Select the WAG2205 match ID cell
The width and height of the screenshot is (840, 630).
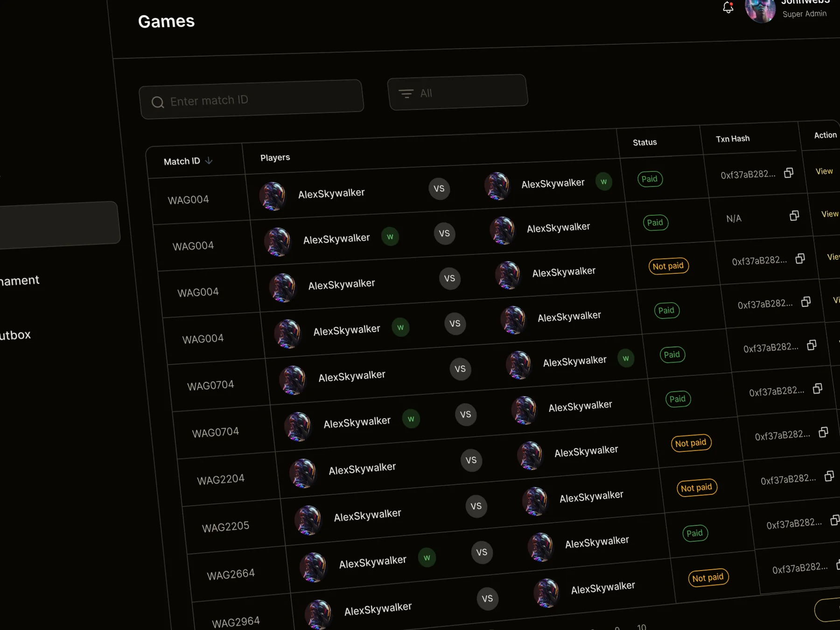[x=225, y=527]
